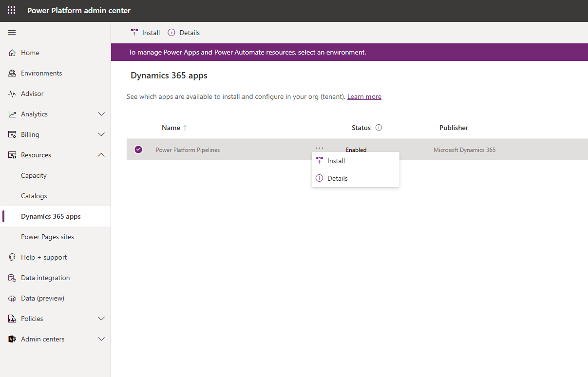
Task: Click the Publisher column header
Action: 454,128
